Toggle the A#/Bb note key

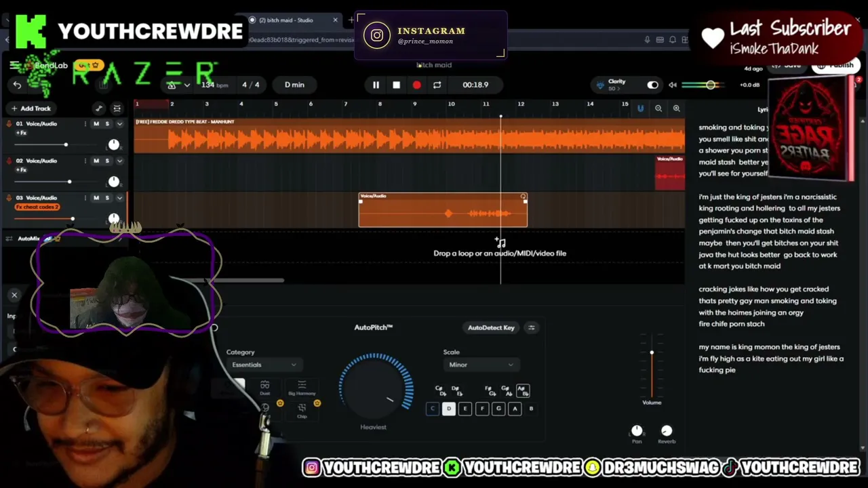(522, 391)
